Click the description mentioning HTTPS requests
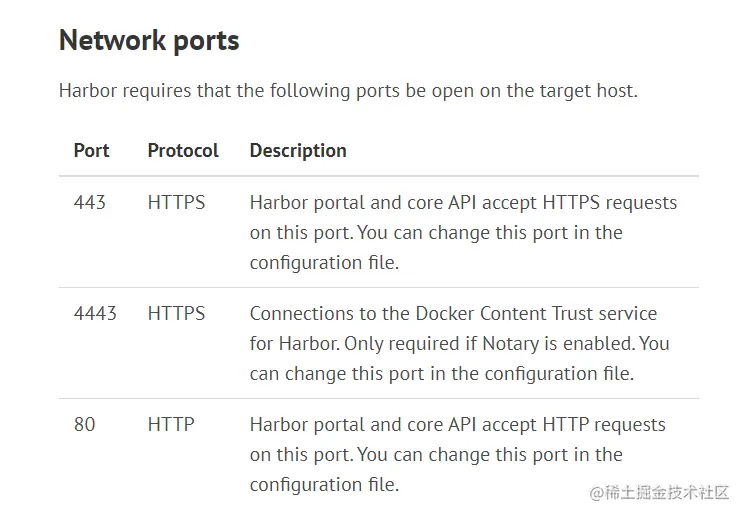This screenshot has height=517, width=745. [463, 203]
